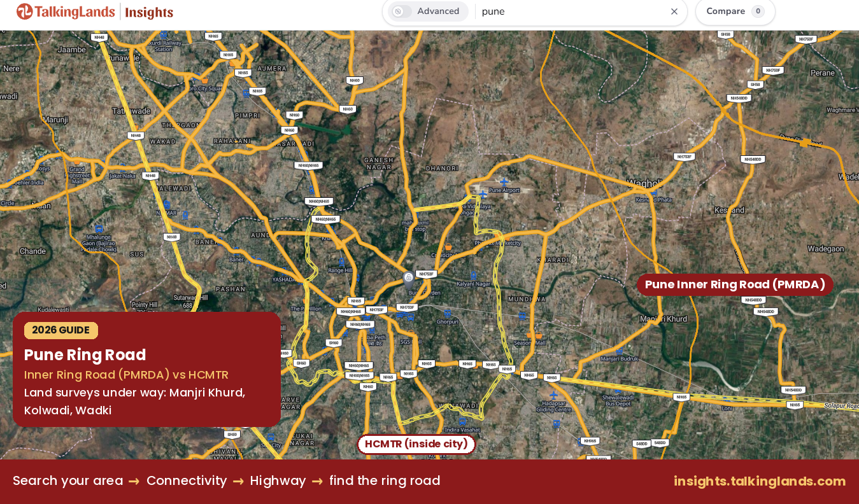Select the Perane place label

(x=823, y=73)
